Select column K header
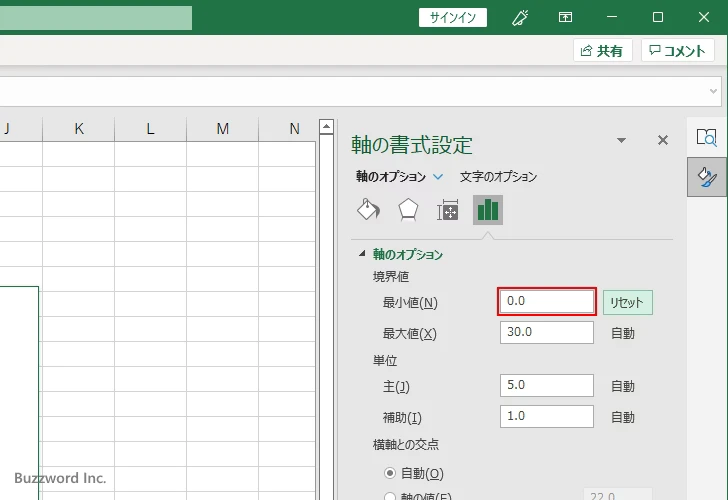This screenshot has height=500, width=728. tap(78, 129)
